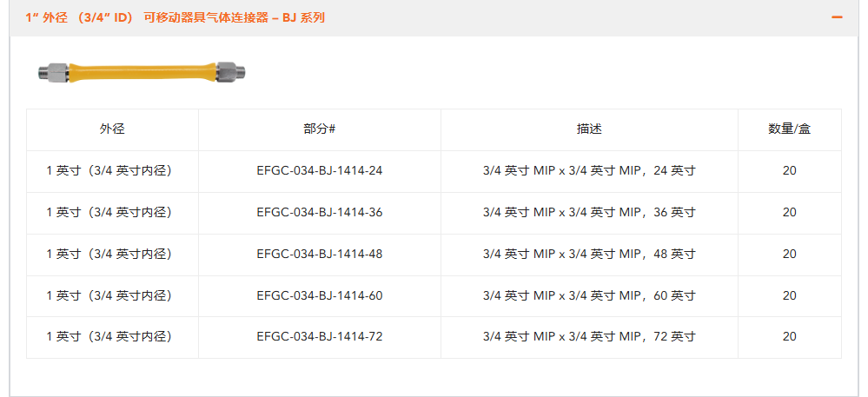Image resolution: width=868 pixels, height=397 pixels.
Task: Click the 外径 column header
Action: click(112, 129)
